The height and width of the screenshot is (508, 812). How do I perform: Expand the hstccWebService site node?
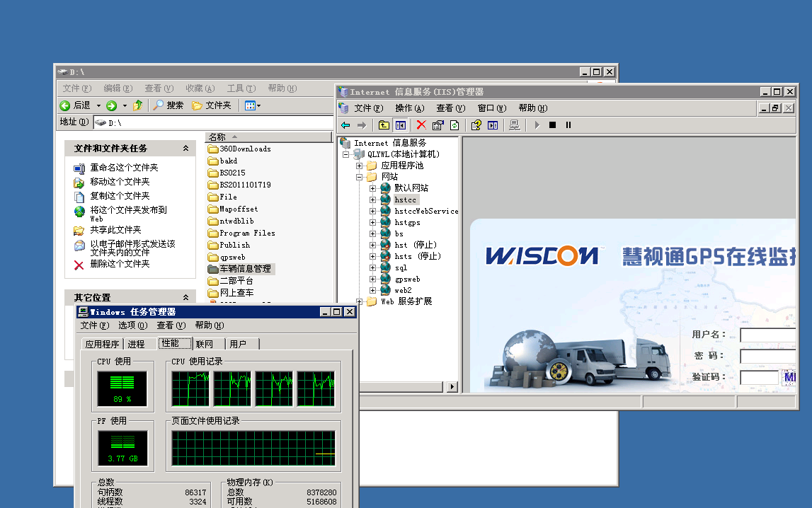click(x=372, y=211)
